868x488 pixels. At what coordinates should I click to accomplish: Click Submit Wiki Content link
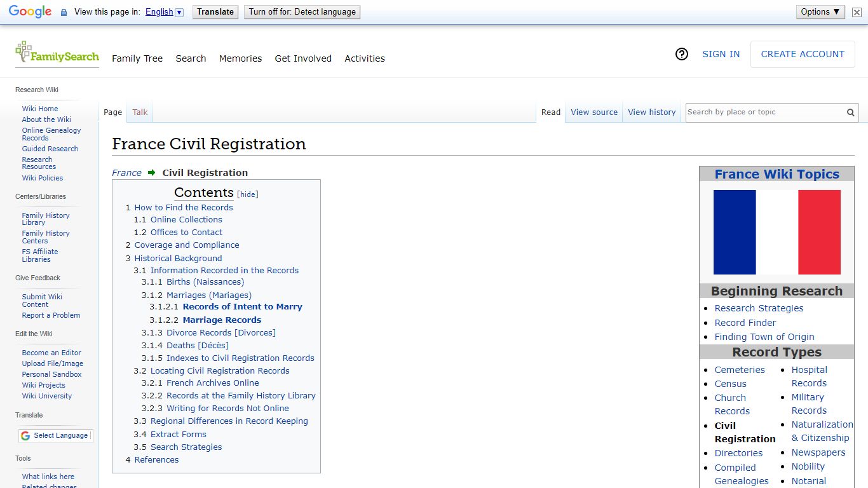point(42,301)
